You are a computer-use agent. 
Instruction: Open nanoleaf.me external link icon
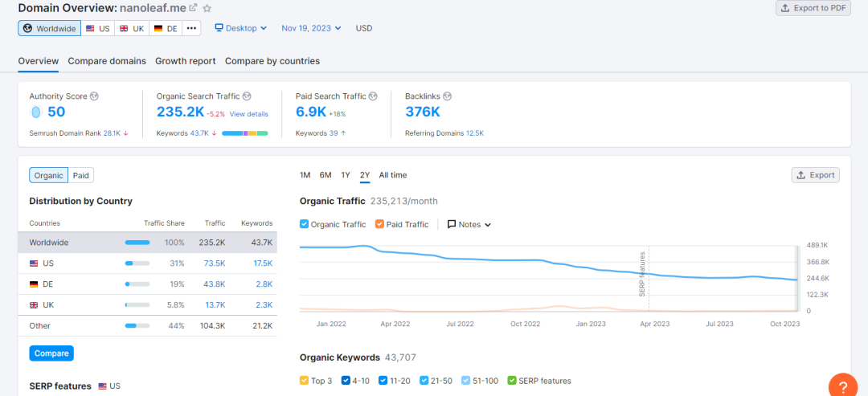(193, 8)
